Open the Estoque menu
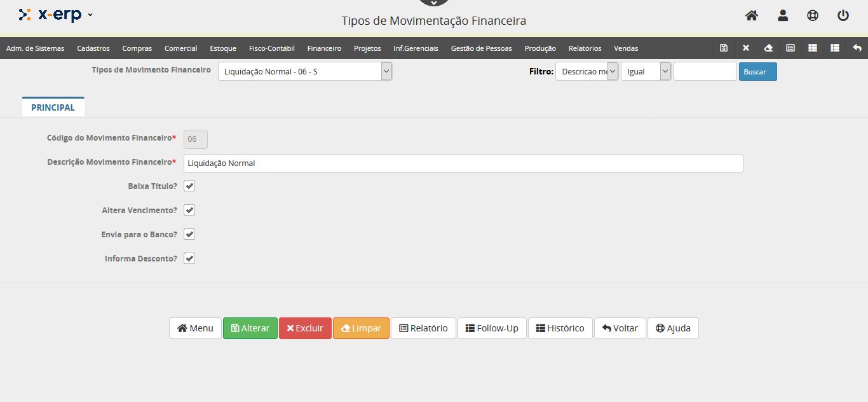The height and width of the screenshot is (402, 868). click(223, 48)
